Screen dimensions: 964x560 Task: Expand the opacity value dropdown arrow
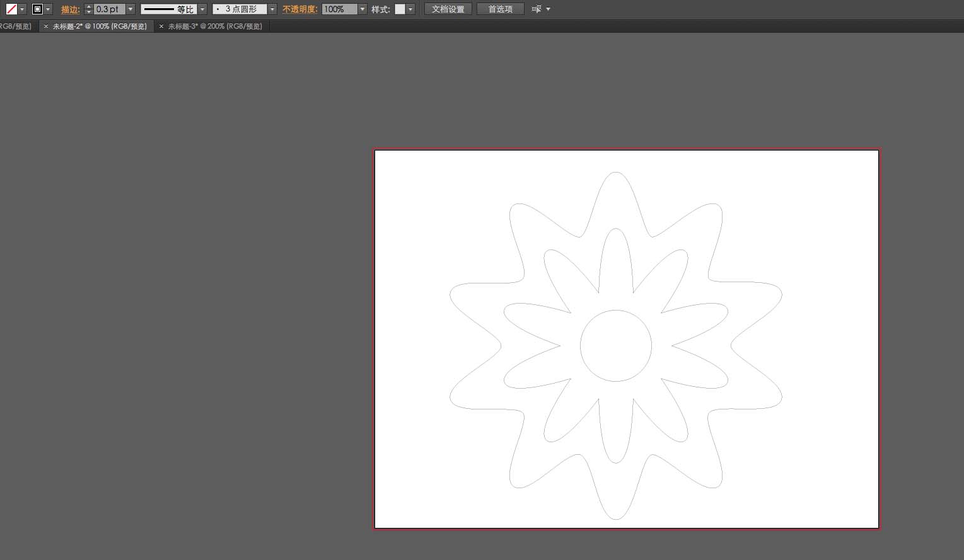click(x=363, y=9)
